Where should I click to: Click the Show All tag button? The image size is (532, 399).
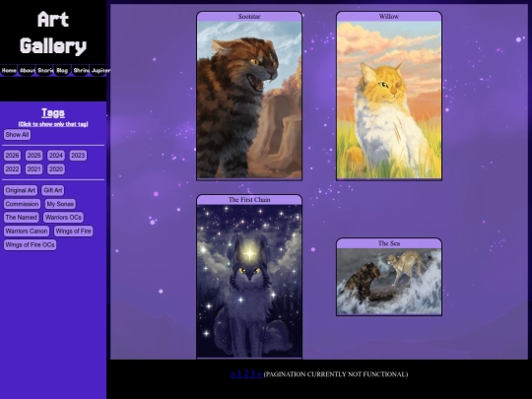click(x=17, y=135)
